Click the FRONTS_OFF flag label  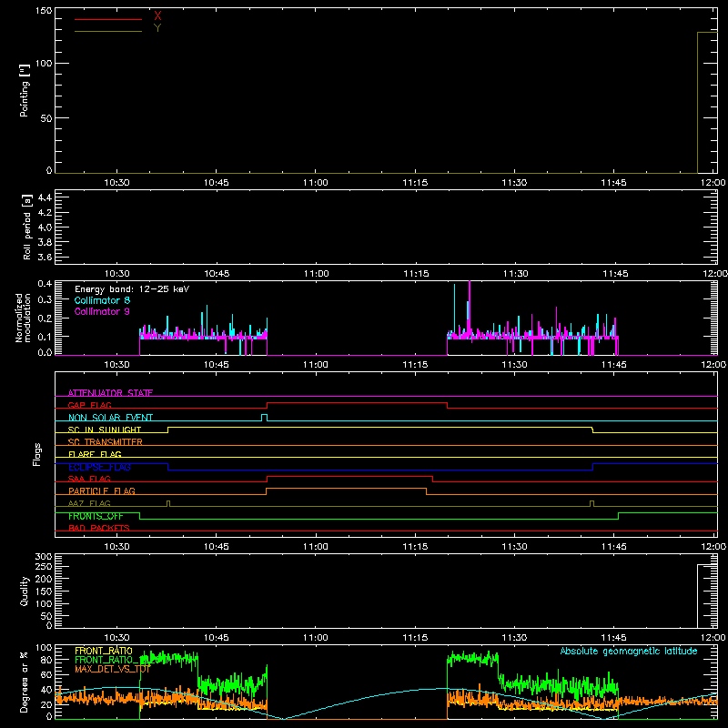coord(96,516)
